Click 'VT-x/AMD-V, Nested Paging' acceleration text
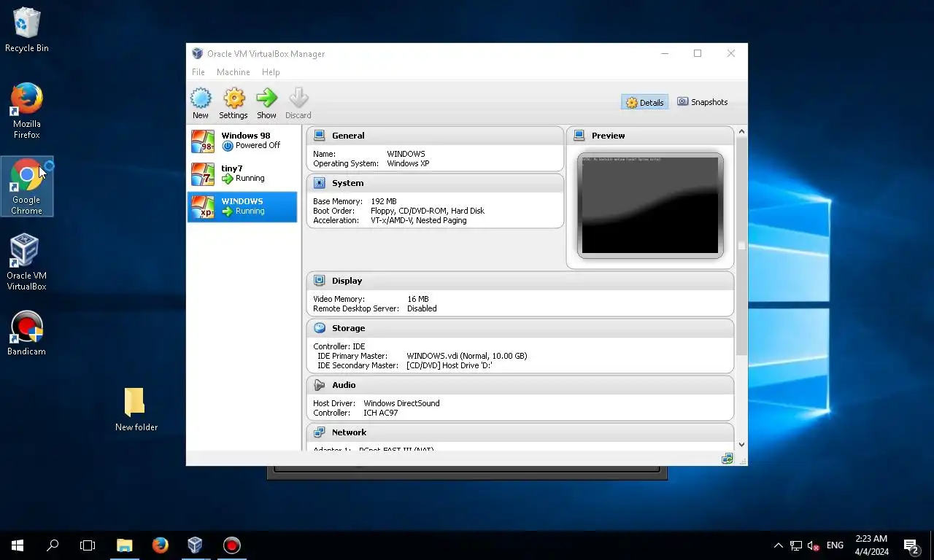The height and width of the screenshot is (560, 934). tap(419, 220)
